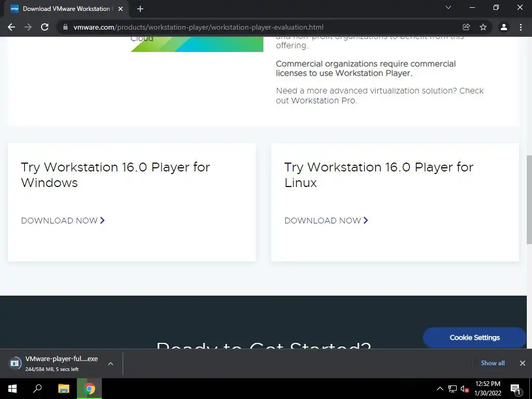
Task: Show hidden system tray icons
Action: 440,389
